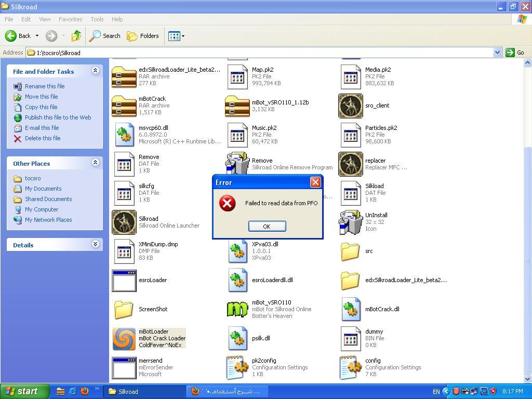
Task: Click the ScreenShot folder icon
Action: 124,310
